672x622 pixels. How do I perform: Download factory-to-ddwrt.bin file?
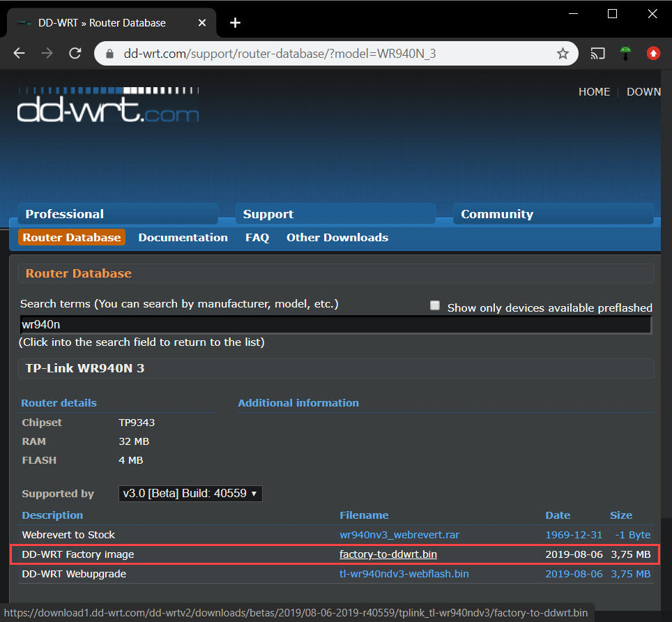pos(388,554)
